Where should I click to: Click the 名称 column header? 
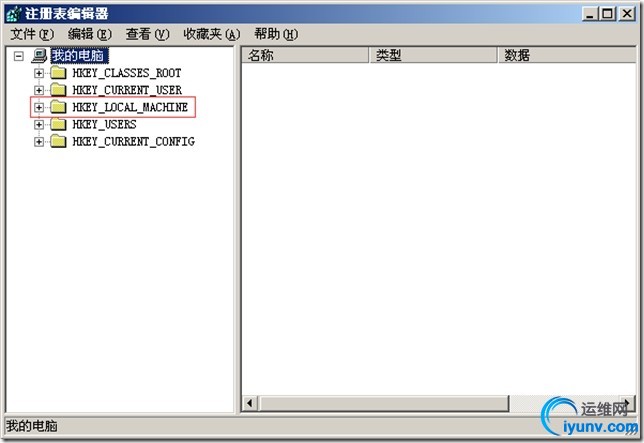[305, 55]
